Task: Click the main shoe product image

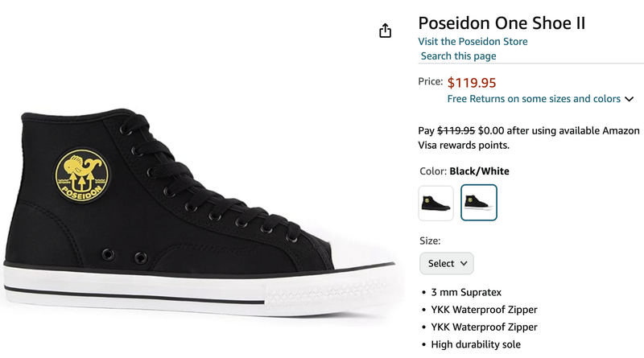Action: (x=200, y=213)
